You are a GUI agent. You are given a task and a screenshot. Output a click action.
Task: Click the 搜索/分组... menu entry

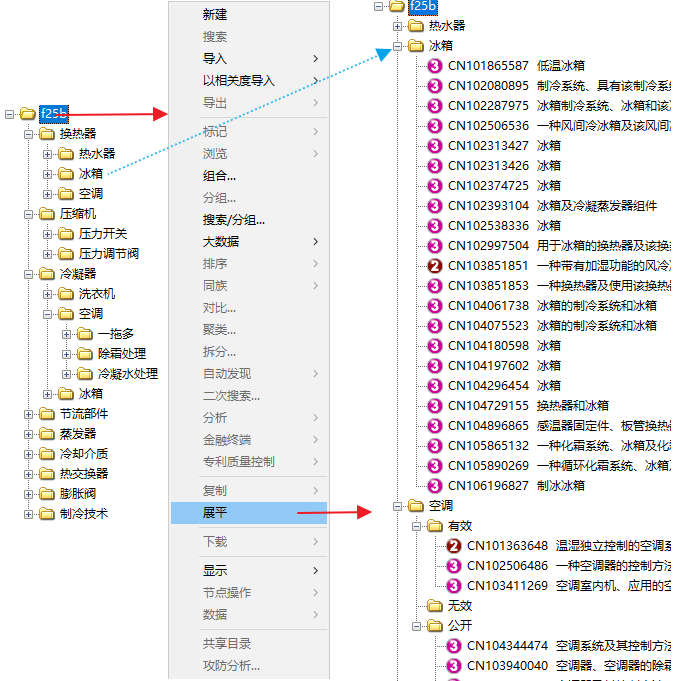pos(234,220)
